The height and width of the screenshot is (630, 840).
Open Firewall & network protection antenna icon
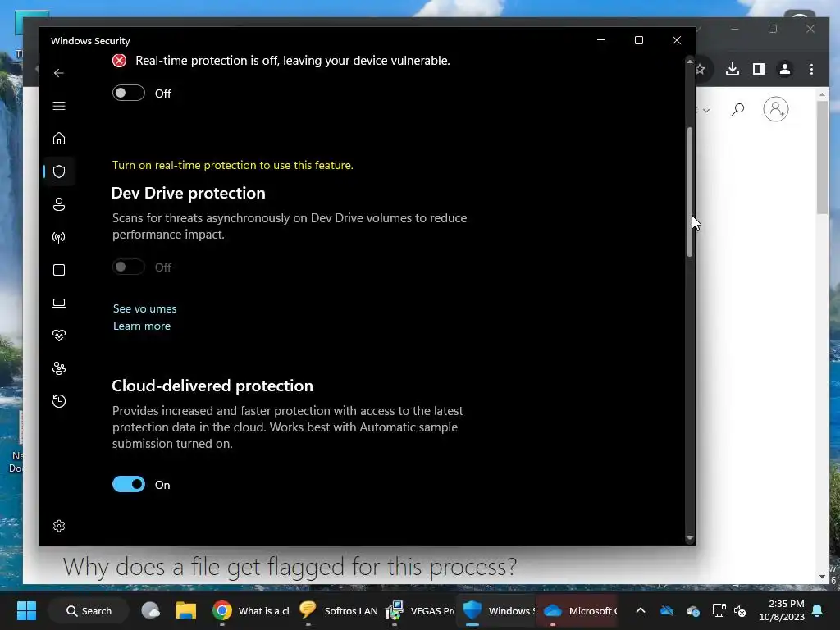click(x=59, y=237)
